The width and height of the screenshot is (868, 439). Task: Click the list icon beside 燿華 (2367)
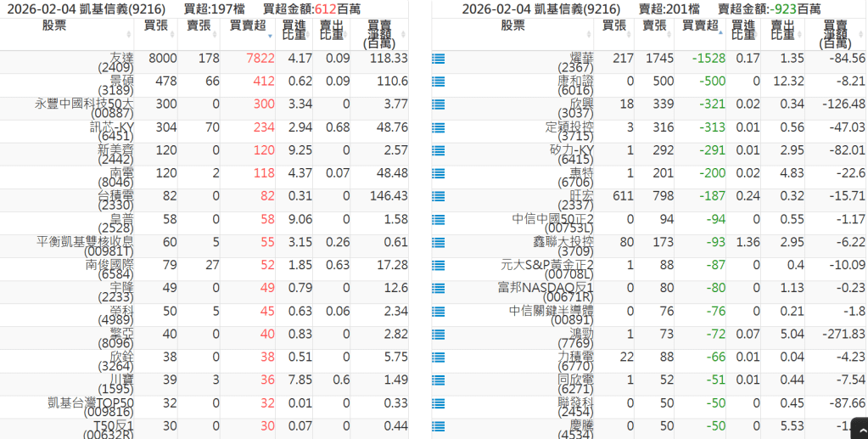pos(438,59)
